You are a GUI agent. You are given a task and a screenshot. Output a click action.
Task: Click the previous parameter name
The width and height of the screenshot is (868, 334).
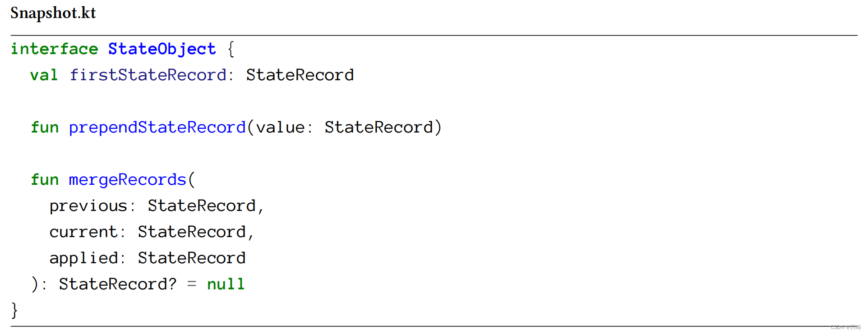(x=88, y=206)
